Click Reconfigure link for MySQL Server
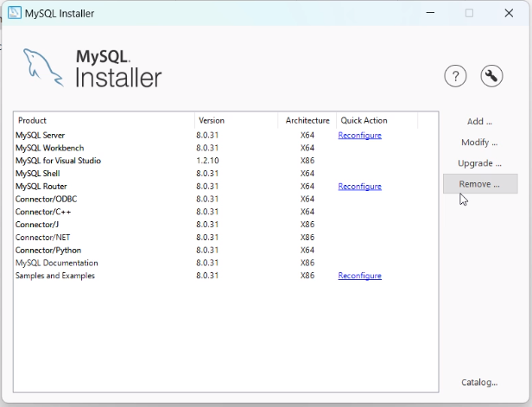The height and width of the screenshot is (407, 532). point(359,136)
